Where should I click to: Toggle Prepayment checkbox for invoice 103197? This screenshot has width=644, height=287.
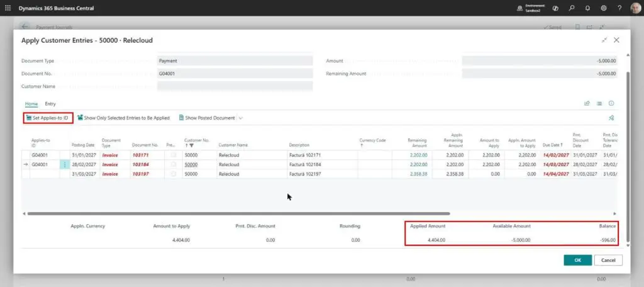coord(174,174)
